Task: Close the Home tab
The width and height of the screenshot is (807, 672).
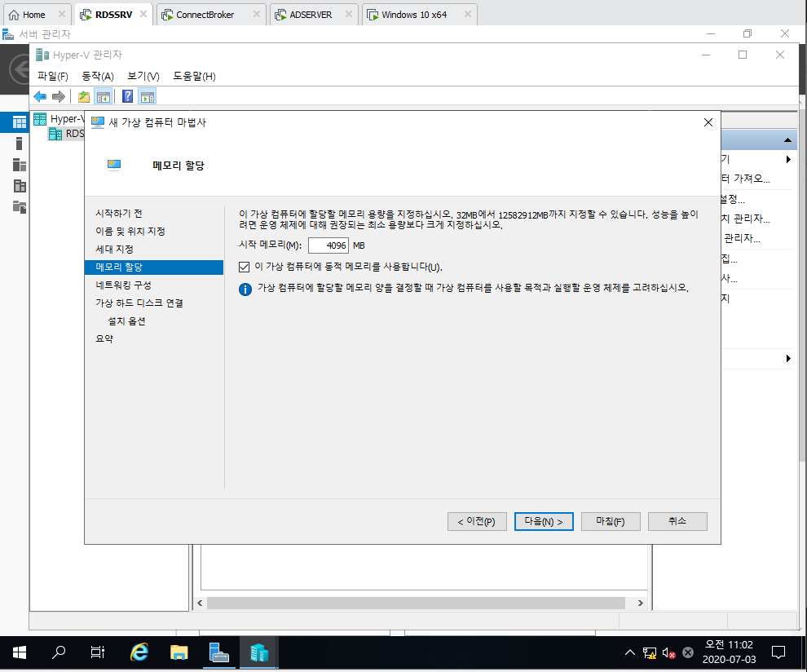Action: point(62,14)
